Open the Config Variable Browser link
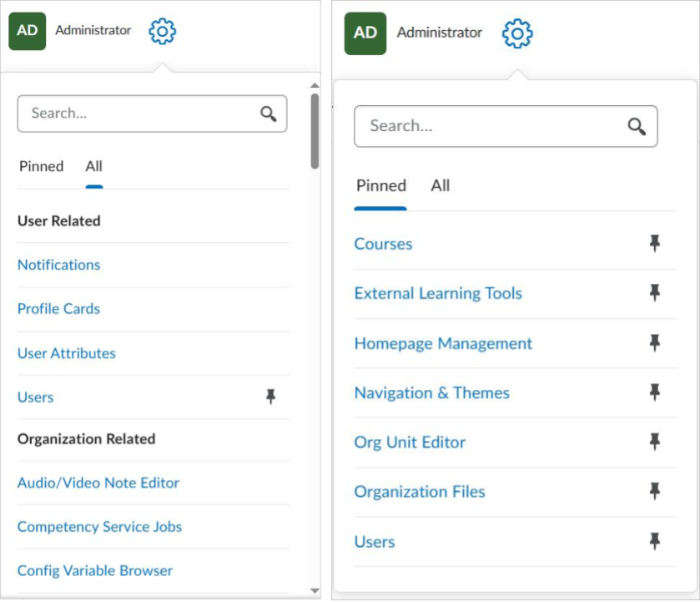700x602 pixels. click(x=95, y=571)
